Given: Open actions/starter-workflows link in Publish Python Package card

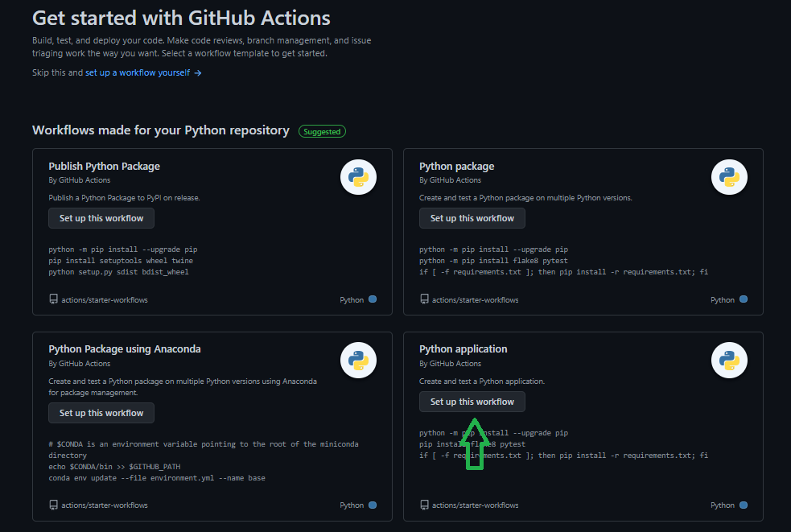Looking at the screenshot, I should pyautogui.click(x=105, y=300).
